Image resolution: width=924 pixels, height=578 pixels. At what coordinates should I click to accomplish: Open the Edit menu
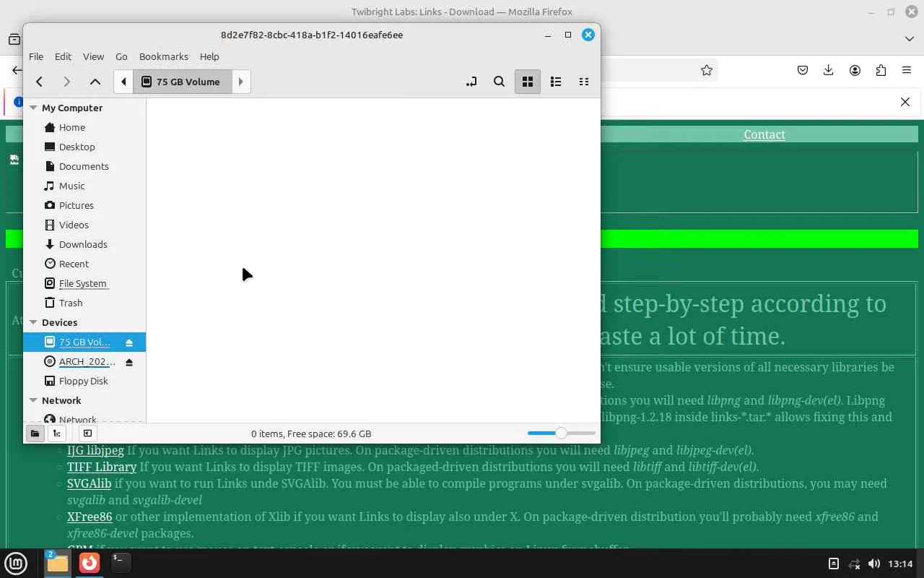[x=63, y=56]
